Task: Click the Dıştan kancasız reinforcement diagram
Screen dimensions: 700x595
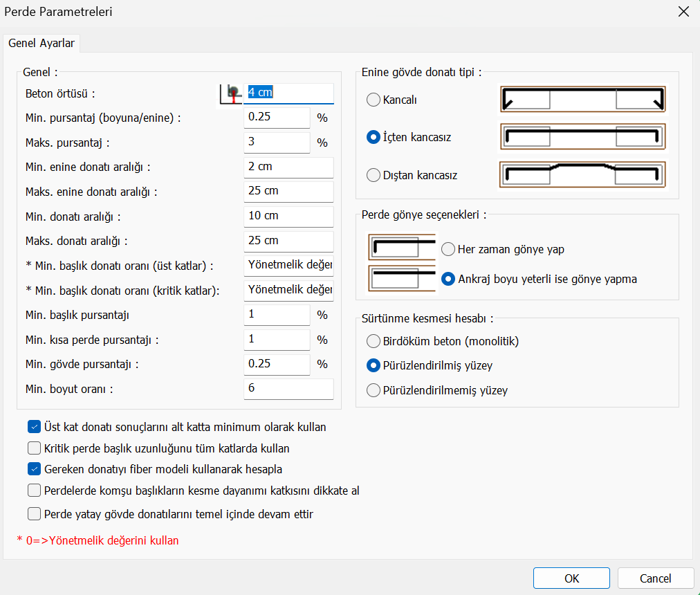Action: point(582,174)
